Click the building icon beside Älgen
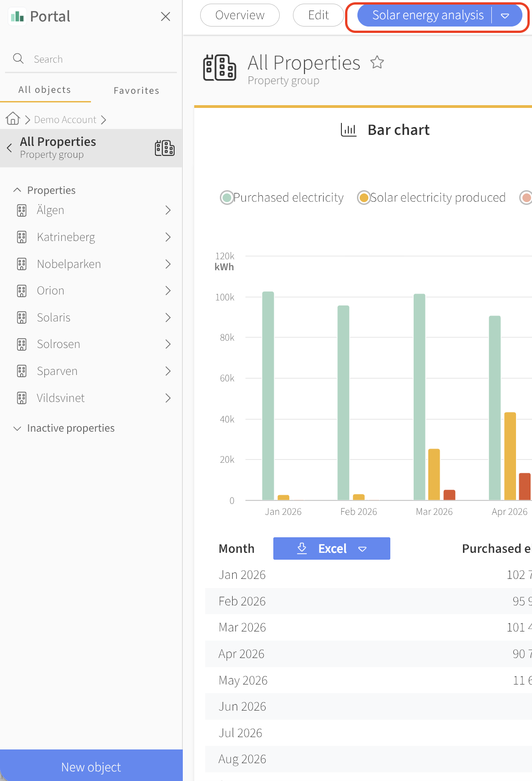 pyautogui.click(x=22, y=210)
